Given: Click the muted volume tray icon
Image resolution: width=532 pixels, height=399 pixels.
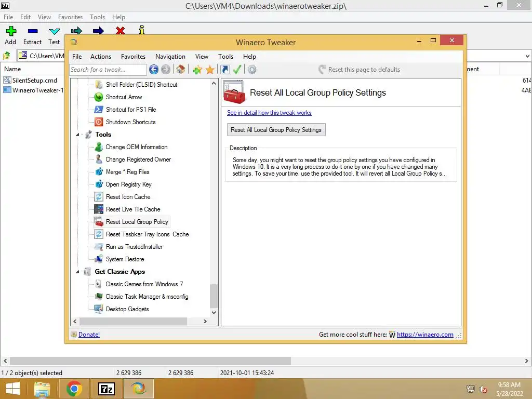Looking at the screenshot, I should click(x=483, y=390).
